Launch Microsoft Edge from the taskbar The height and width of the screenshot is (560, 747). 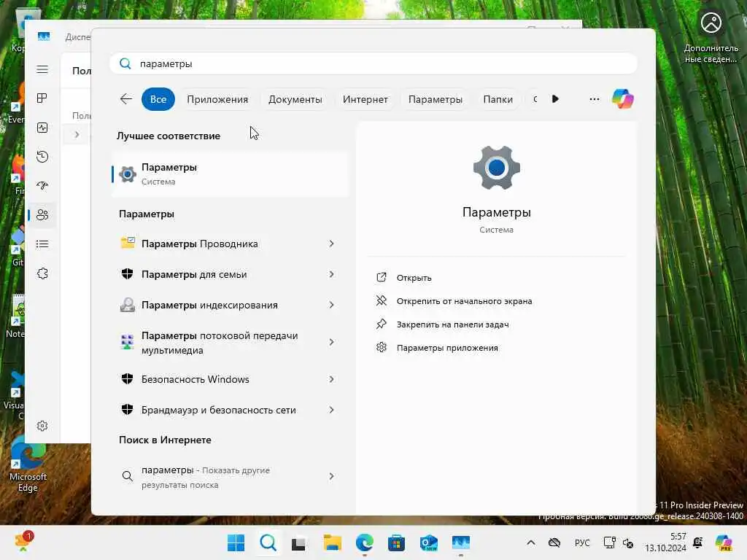point(365,542)
